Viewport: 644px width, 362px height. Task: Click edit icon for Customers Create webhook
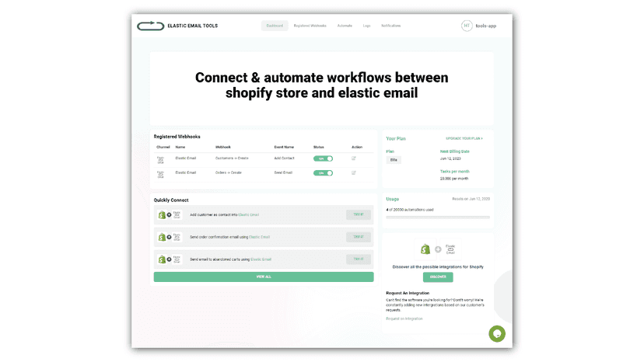tap(354, 158)
